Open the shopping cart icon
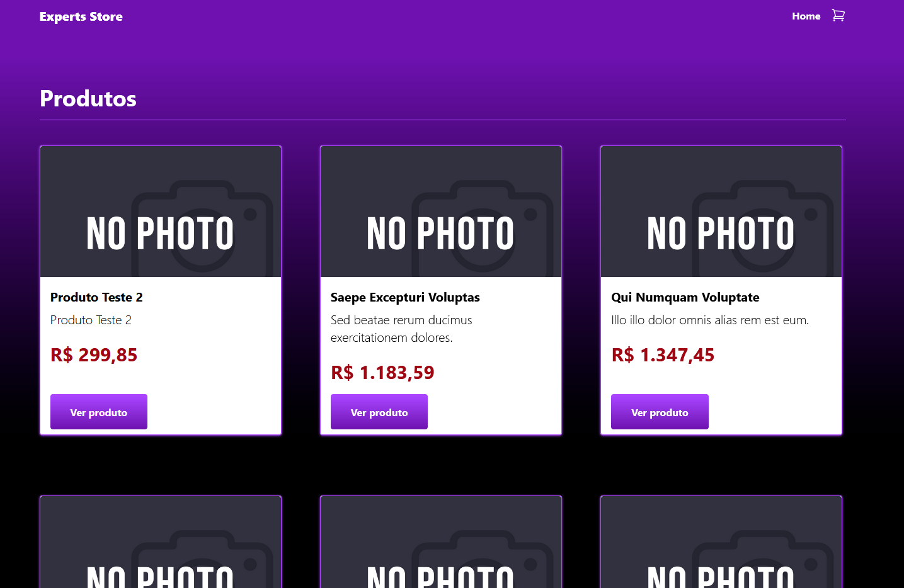The image size is (904, 588). point(838,16)
